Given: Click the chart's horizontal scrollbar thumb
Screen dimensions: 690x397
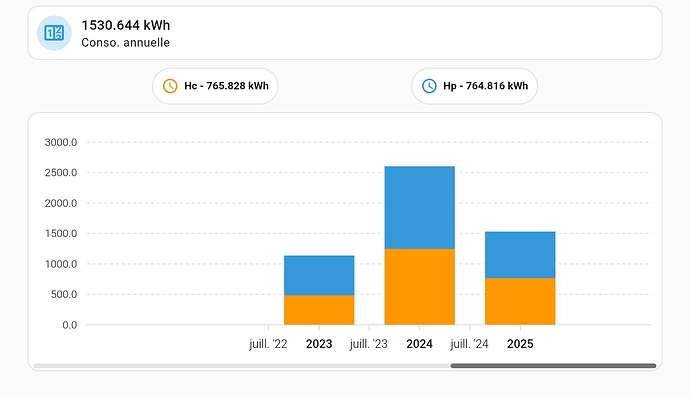Looking at the screenshot, I should (x=553, y=366).
